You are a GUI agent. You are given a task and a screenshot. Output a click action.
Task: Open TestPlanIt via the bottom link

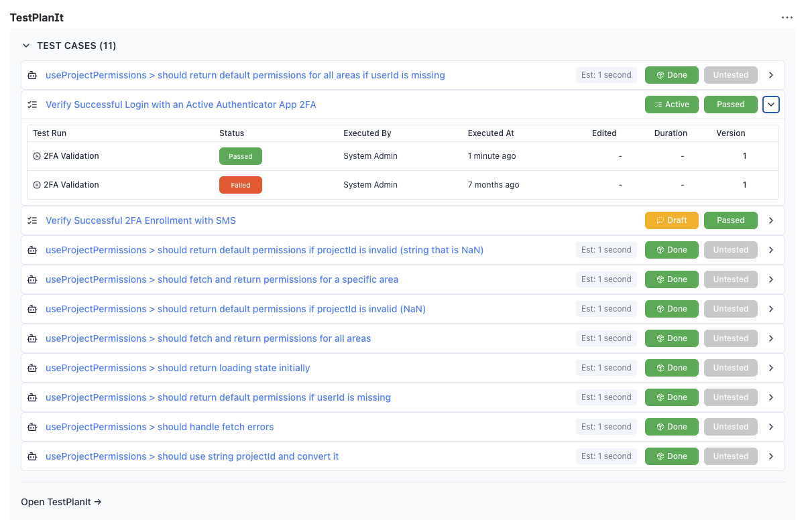click(x=61, y=501)
